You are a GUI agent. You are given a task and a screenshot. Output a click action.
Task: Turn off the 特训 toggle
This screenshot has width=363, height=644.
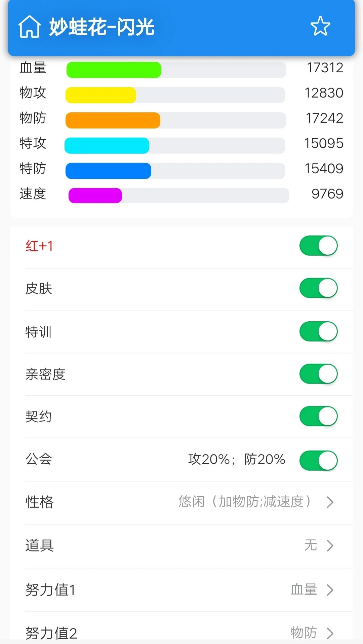tap(318, 331)
